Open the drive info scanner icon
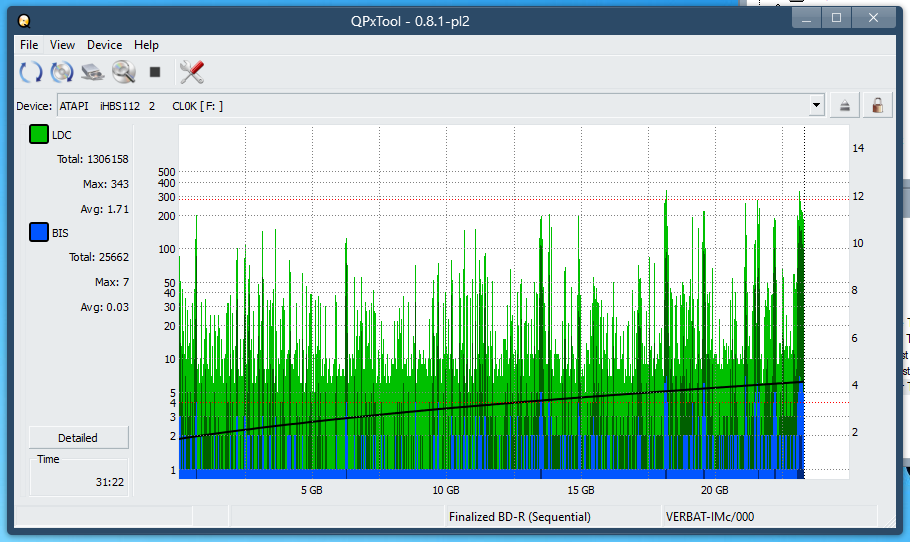This screenshot has height=542, width=910. pyautogui.click(x=93, y=72)
